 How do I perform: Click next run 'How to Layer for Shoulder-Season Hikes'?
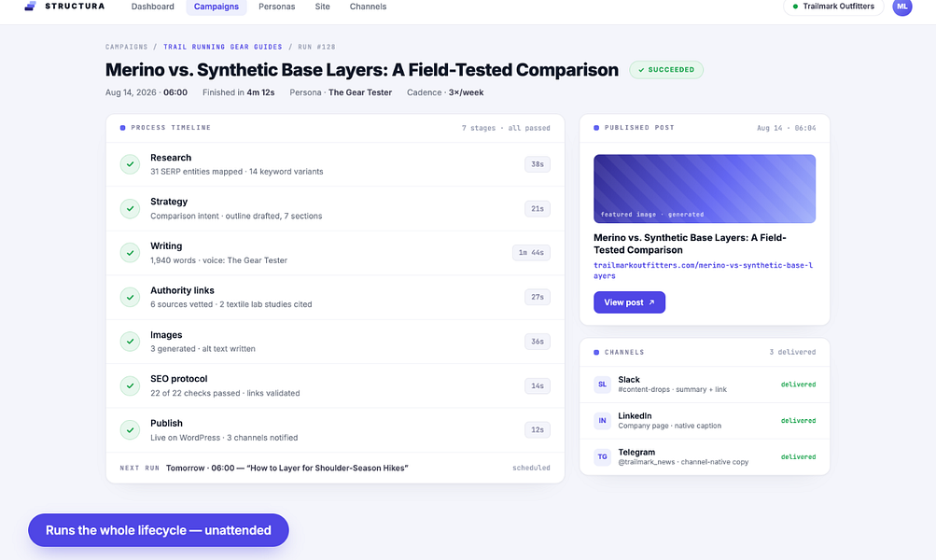point(328,468)
